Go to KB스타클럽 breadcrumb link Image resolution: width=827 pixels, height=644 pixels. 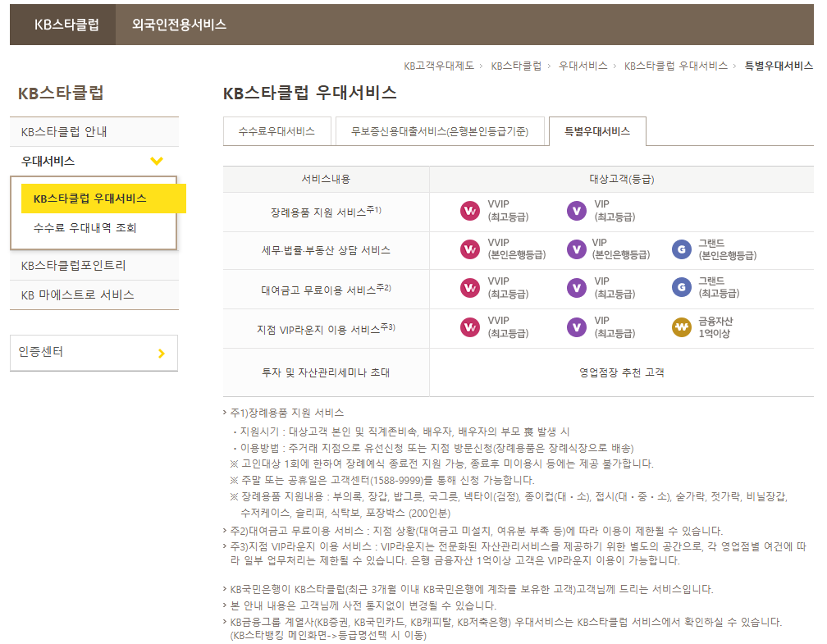coord(516,66)
